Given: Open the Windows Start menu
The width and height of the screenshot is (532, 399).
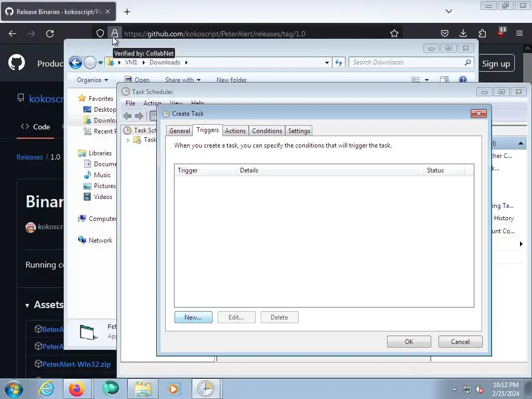Looking at the screenshot, I should tap(14, 389).
